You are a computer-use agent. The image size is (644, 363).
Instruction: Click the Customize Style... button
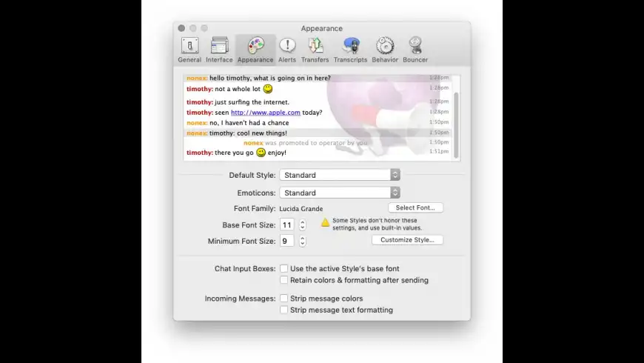(x=407, y=240)
